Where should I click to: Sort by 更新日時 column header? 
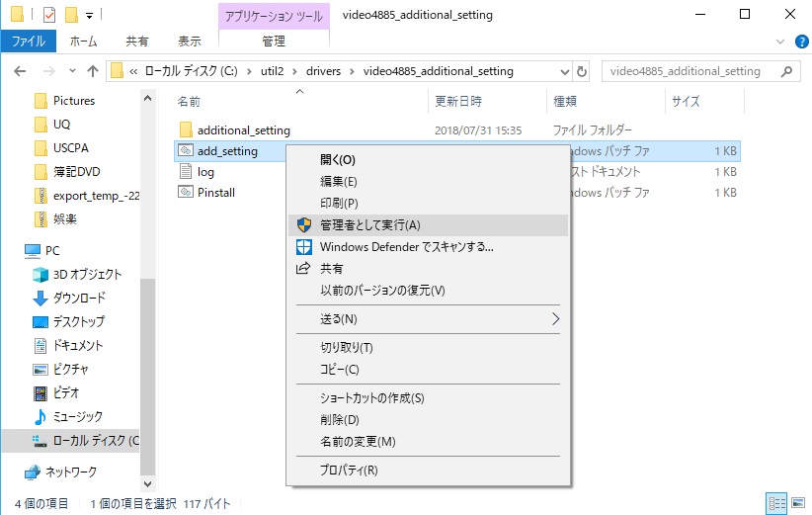458,101
